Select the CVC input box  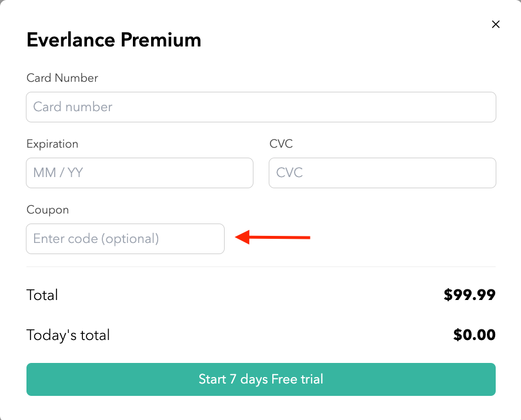tap(382, 173)
